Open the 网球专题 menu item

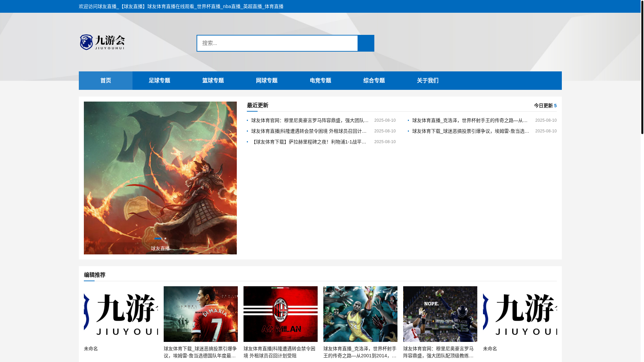[267, 80]
